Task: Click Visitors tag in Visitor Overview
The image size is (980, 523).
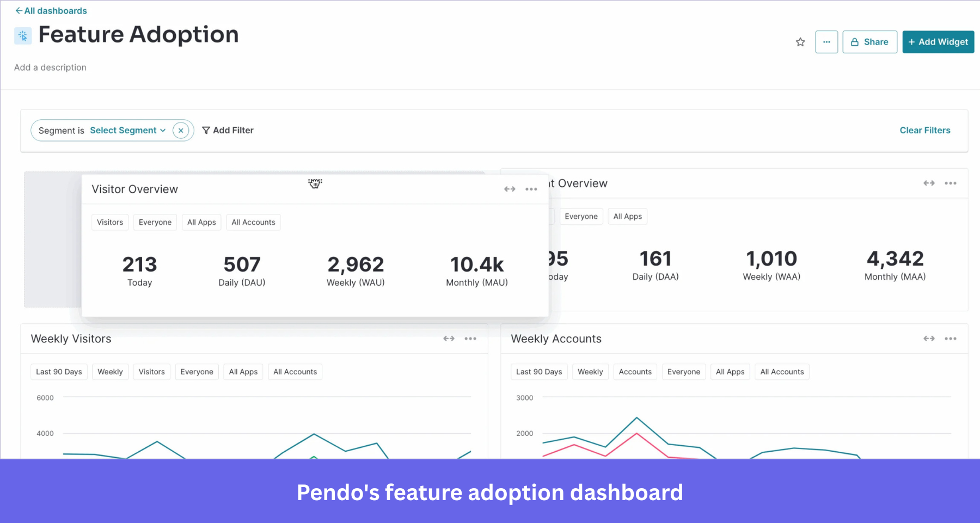Action: point(110,222)
